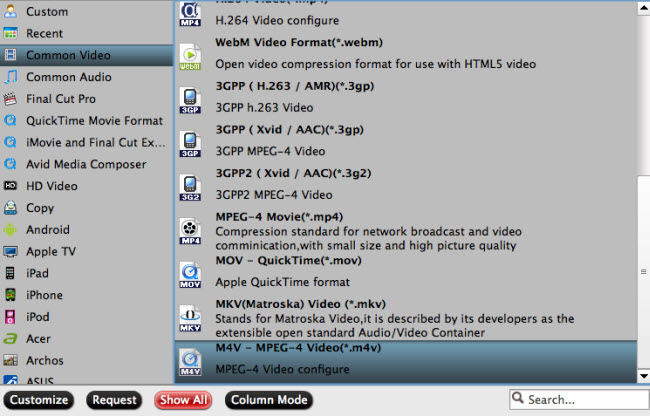The height and width of the screenshot is (416, 650).
Task: Select MOV - QuickTime(*.mov) format
Action: point(406,275)
